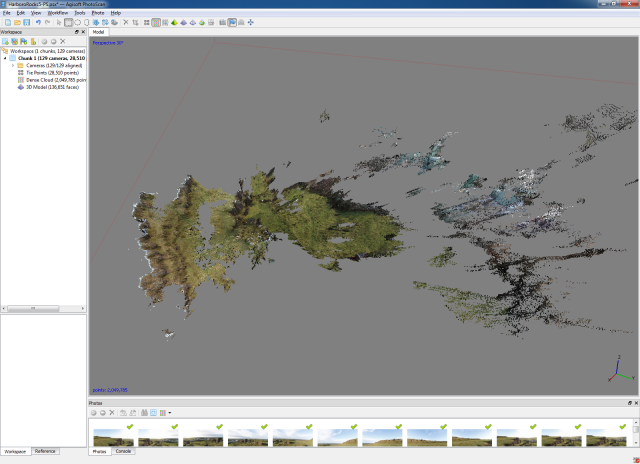Open the File menu
The image size is (640, 464).
pos(7,13)
